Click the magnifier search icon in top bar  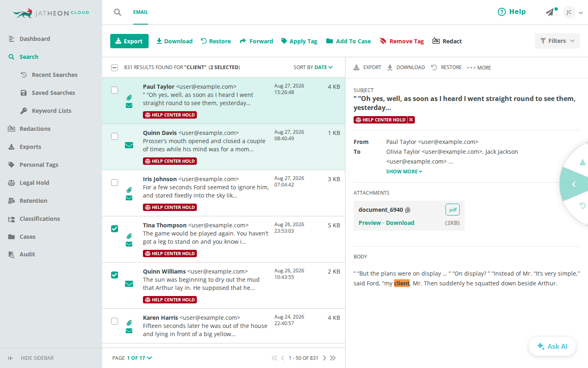(x=118, y=12)
